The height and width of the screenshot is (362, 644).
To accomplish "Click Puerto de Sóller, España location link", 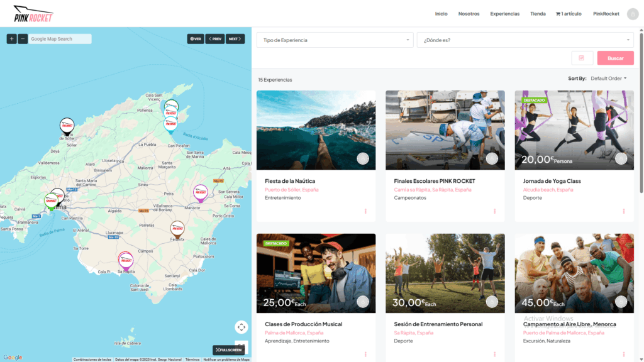I will click(x=292, y=190).
